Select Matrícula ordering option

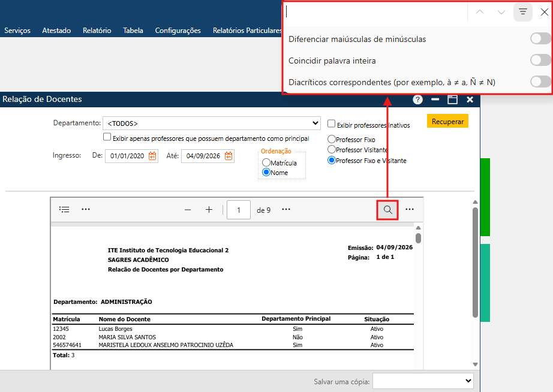coord(266,162)
